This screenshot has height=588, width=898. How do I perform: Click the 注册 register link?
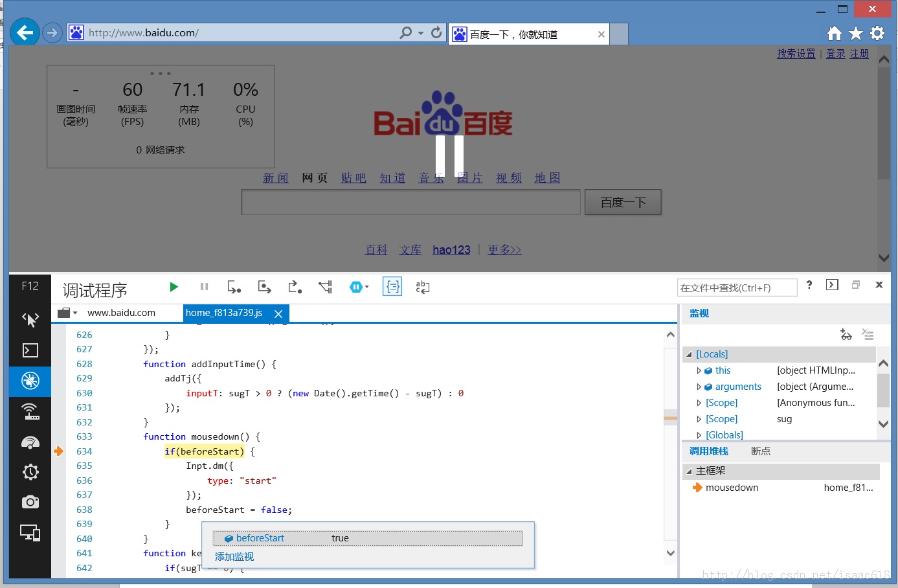pos(859,54)
